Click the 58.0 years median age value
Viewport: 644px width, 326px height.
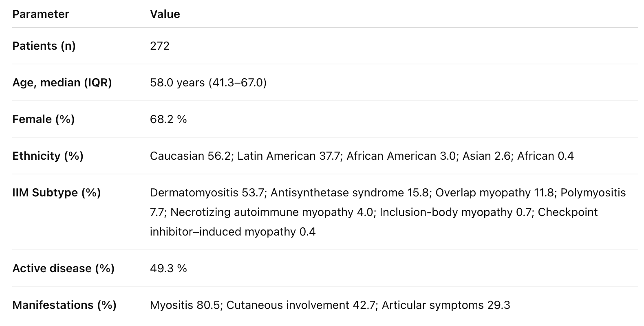tap(177, 83)
